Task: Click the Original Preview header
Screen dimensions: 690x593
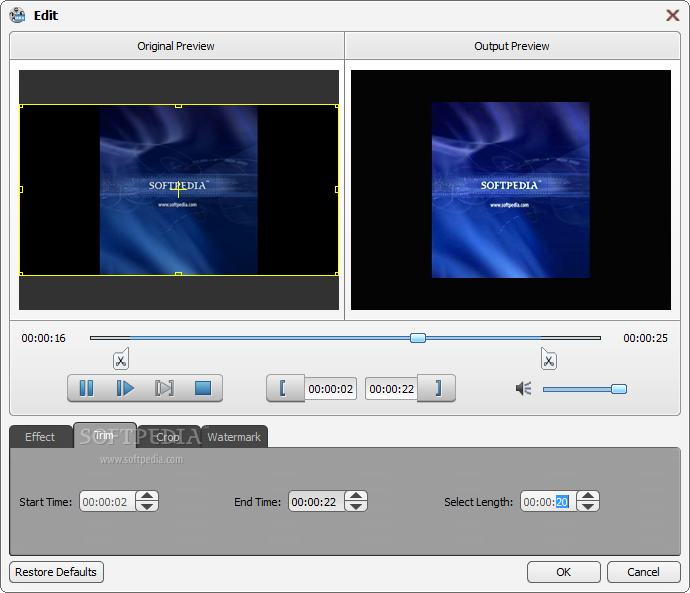Action: (176, 46)
